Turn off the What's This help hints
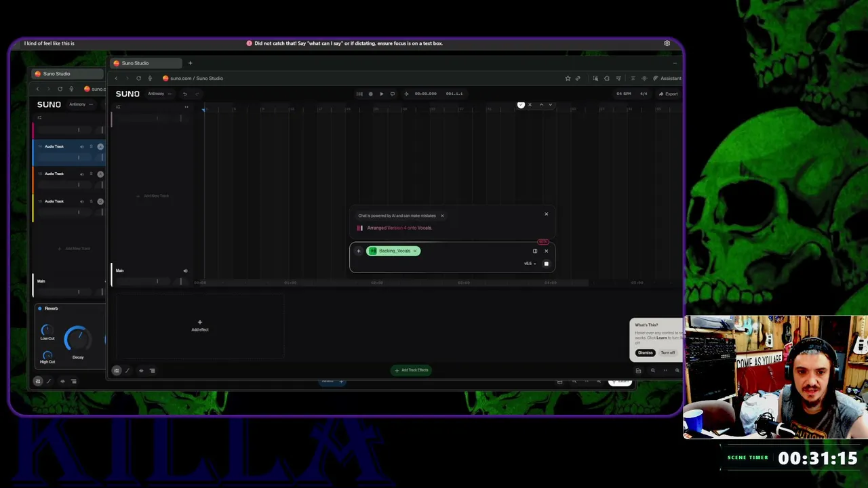This screenshot has height=488, width=868. (668, 352)
